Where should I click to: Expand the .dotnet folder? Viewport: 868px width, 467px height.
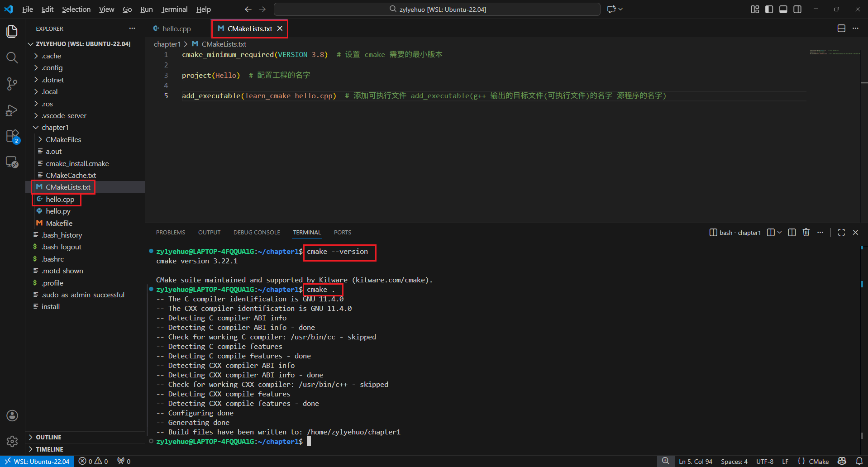point(85,80)
